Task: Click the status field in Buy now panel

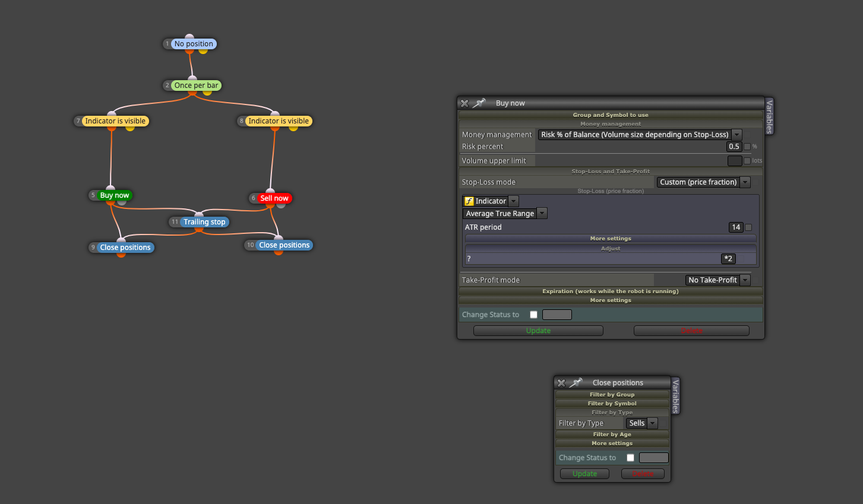Action: [557, 315]
